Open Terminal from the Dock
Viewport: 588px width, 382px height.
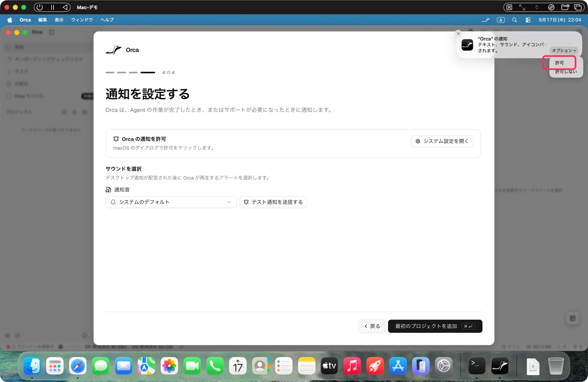(x=477, y=366)
